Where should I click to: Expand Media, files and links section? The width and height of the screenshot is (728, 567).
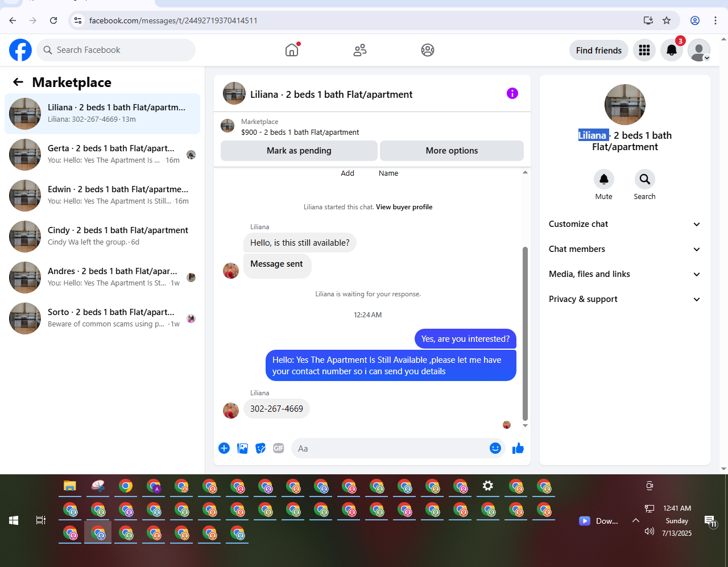tap(624, 274)
